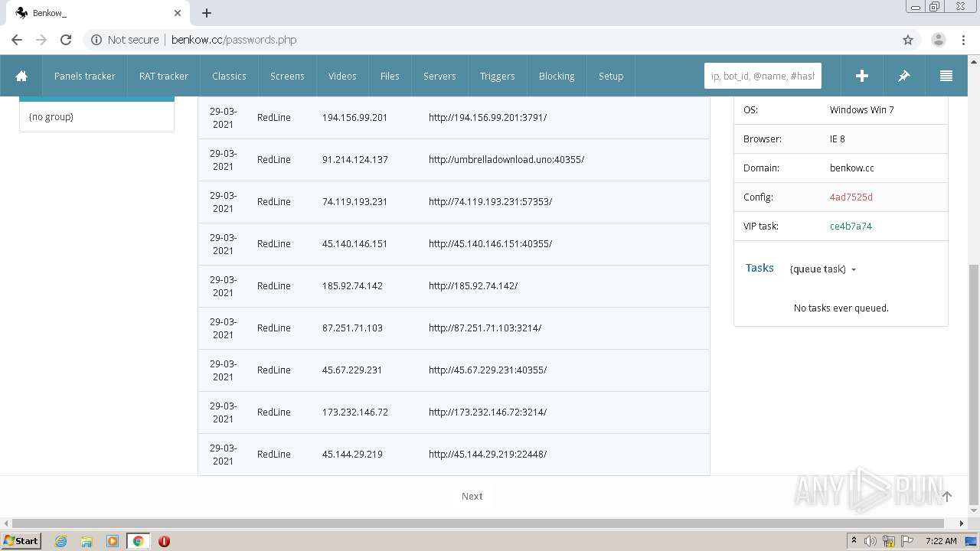Open VIP task link ce4b7a74
The image size is (980, 551).
click(851, 227)
